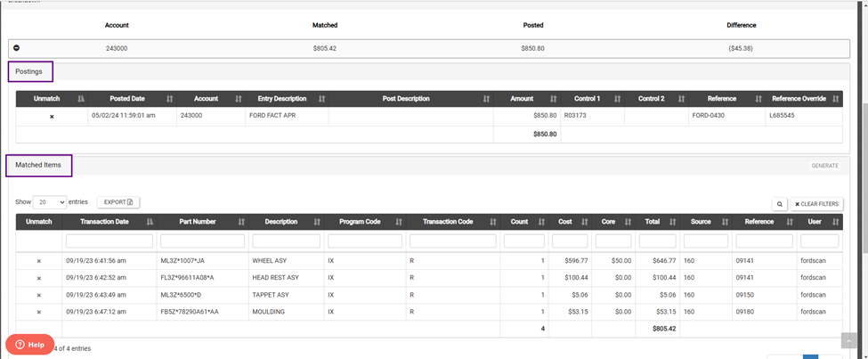This screenshot has height=359, width=868.
Task: Open the Help chat button
Action: (x=30, y=345)
